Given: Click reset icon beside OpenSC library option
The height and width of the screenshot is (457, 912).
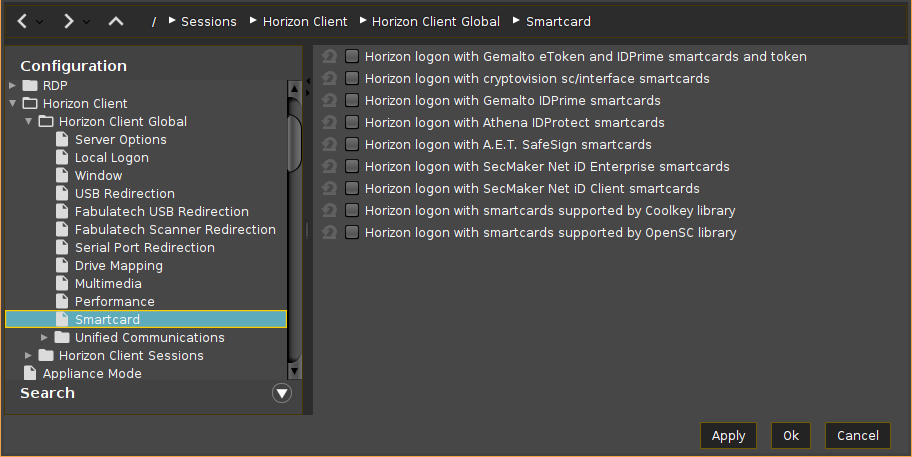Looking at the screenshot, I should point(328,233).
